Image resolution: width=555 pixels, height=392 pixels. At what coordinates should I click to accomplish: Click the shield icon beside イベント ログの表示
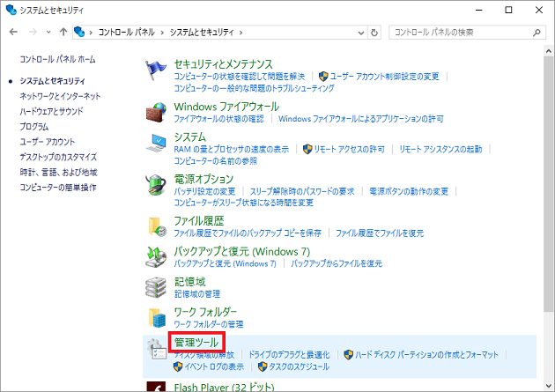pyautogui.click(x=178, y=366)
